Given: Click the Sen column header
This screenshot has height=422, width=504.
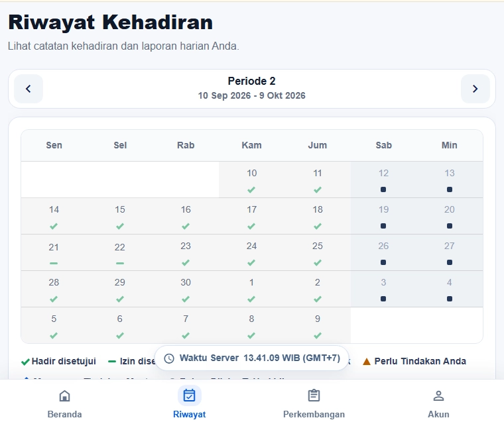Looking at the screenshot, I should point(54,145).
